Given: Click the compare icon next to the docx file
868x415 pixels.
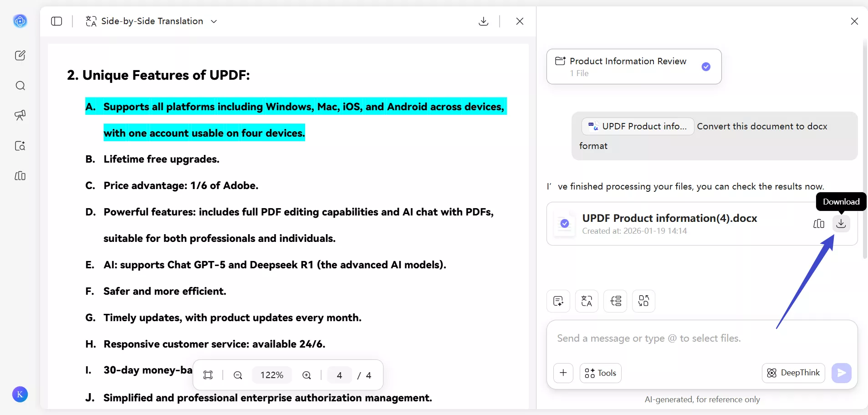Looking at the screenshot, I should pyautogui.click(x=819, y=224).
